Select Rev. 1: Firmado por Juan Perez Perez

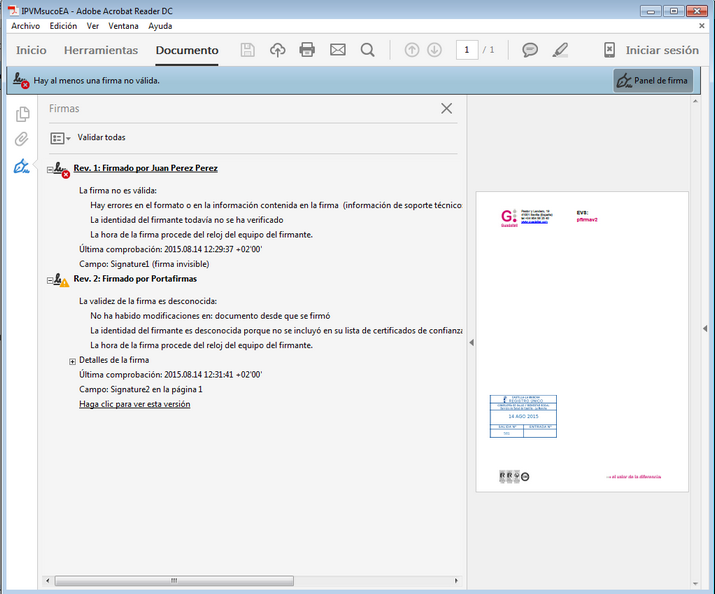145,168
